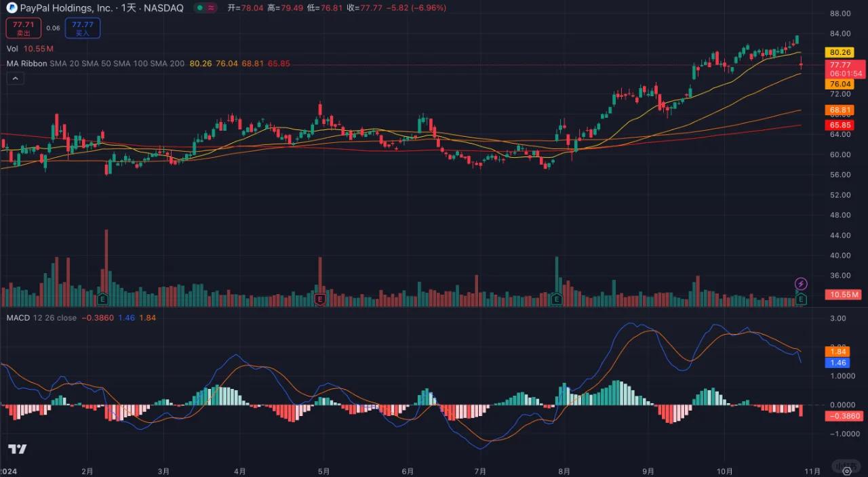Image resolution: width=868 pixels, height=477 pixels.
Task: Open chart settings gear at bottom right
Action: 847,472
